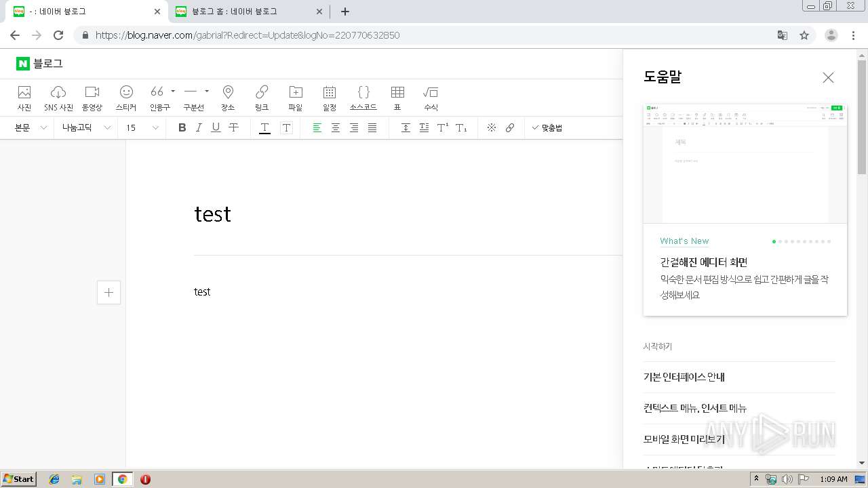Image resolution: width=868 pixels, height=488 pixels.
Task: Open the text background color picker
Action: click(x=286, y=127)
